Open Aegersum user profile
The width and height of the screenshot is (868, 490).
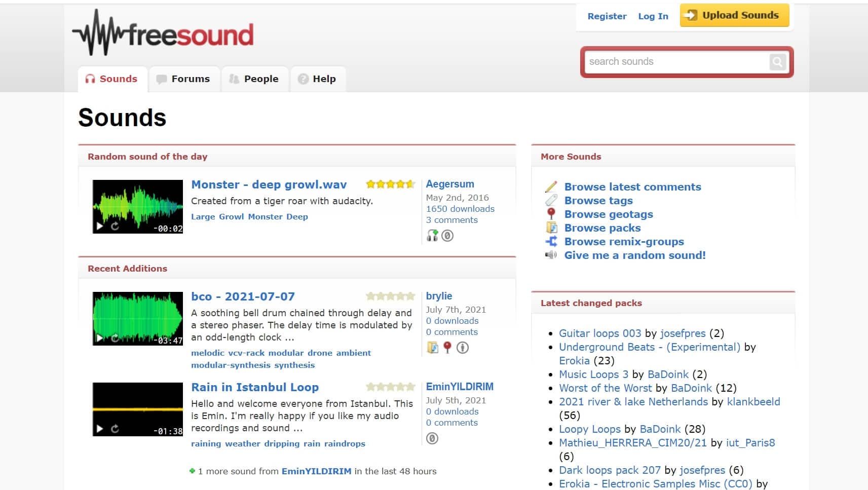point(450,184)
